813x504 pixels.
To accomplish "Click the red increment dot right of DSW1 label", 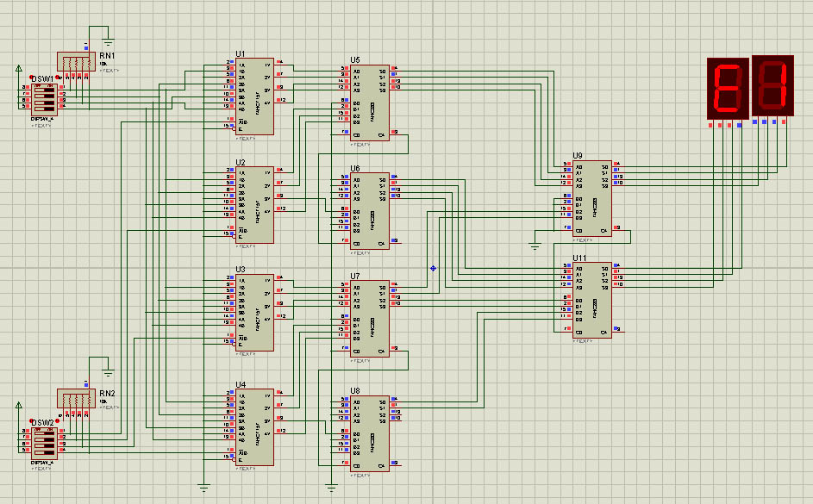I will click(x=58, y=78).
